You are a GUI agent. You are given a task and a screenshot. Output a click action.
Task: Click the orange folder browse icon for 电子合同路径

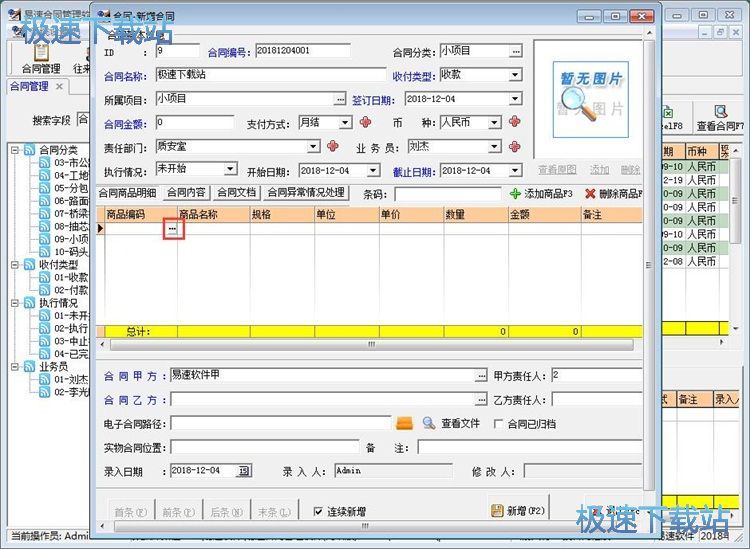(x=405, y=423)
